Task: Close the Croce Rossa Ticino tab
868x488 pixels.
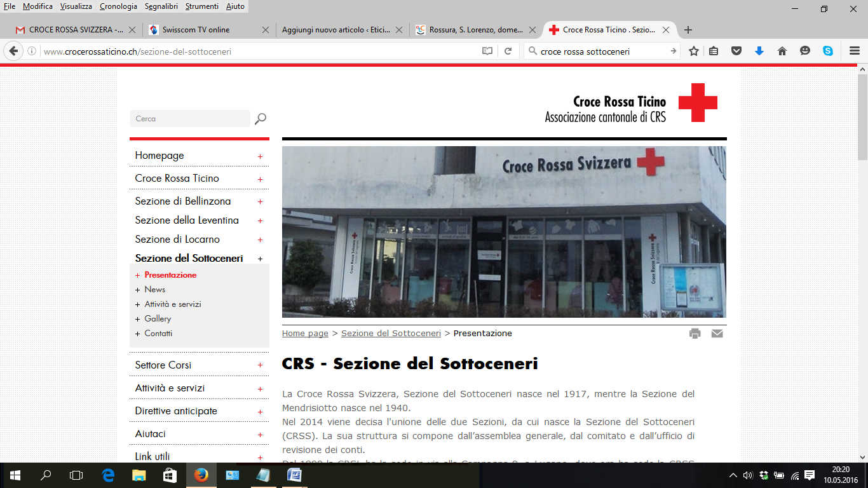Action: click(666, 30)
